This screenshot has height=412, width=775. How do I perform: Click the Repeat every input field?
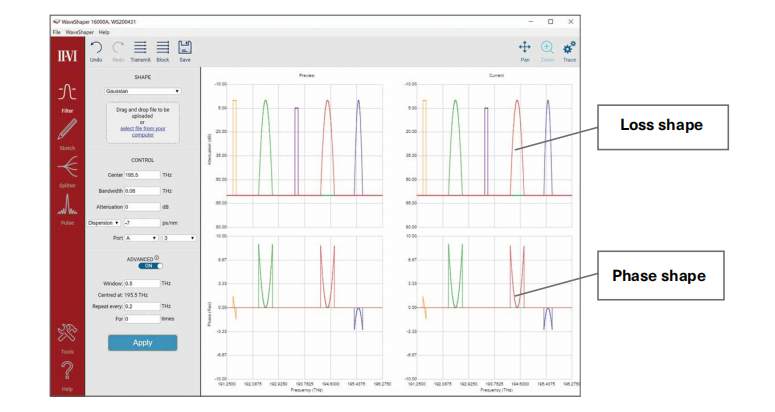point(142,306)
